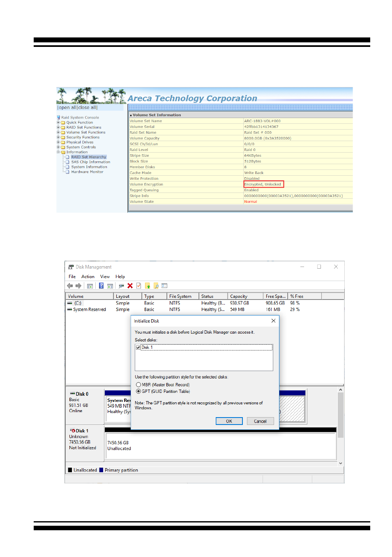Screen dimensions: 392x557
Task: Expand the Physical Drives tree node
Action: coord(58,142)
